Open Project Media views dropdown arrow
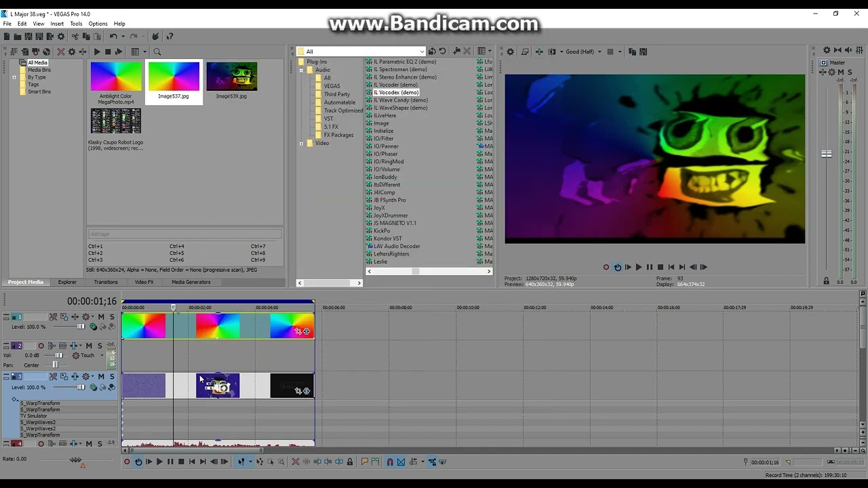 (x=145, y=52)
